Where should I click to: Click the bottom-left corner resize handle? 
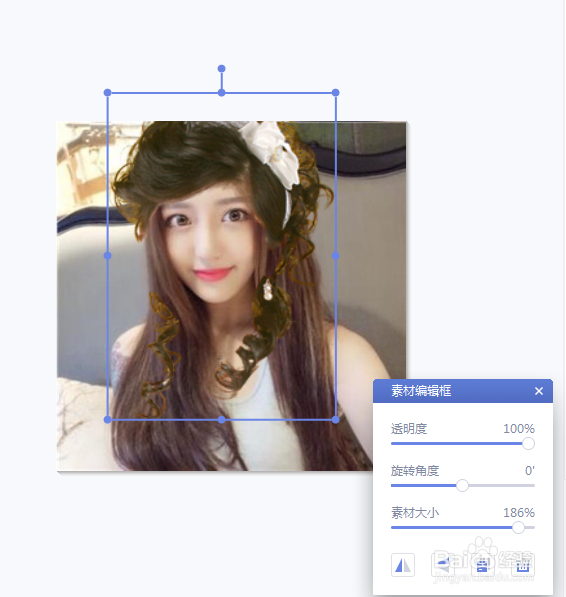[x=108, y=420]
